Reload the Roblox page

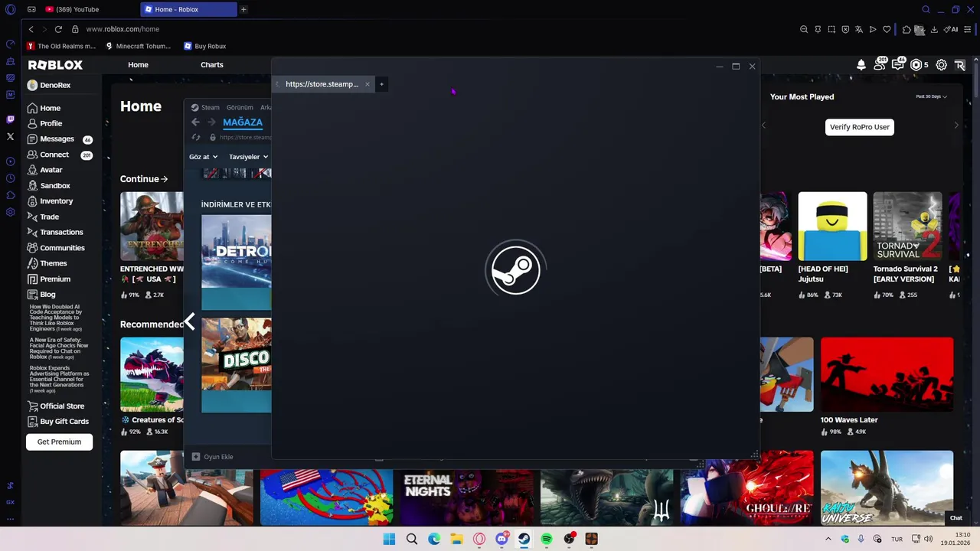[x=58, y=29]
